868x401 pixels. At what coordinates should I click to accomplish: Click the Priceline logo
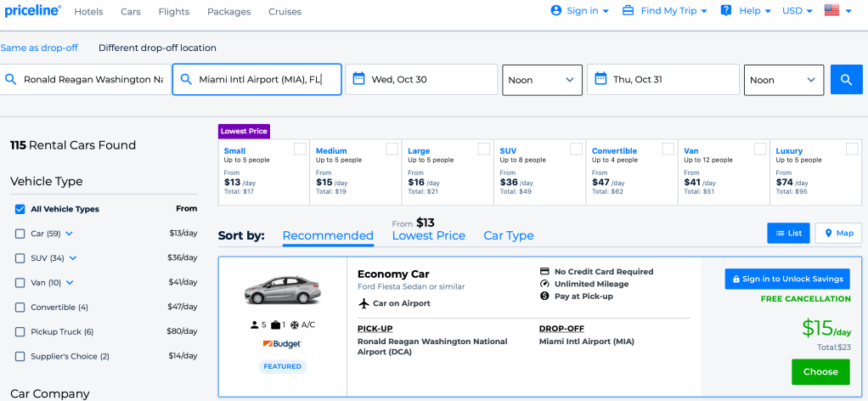point(31,11)
